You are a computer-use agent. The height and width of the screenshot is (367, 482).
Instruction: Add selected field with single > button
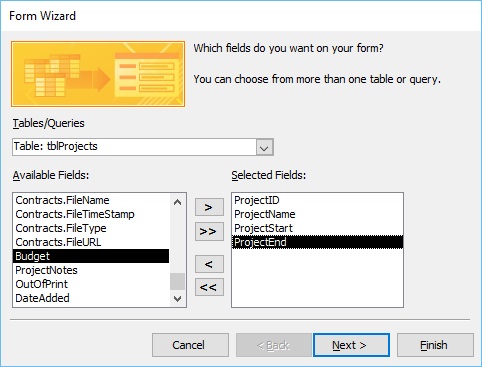(209, 207)
